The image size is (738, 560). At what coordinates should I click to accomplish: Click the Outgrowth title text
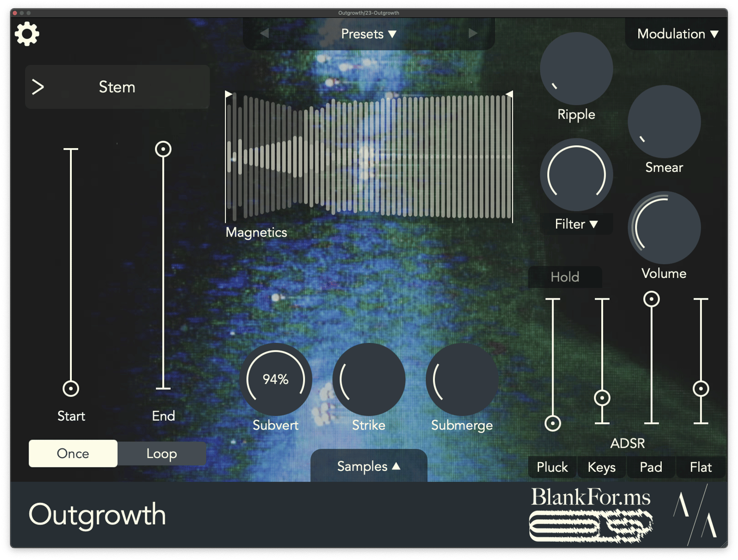coord(97,516)
